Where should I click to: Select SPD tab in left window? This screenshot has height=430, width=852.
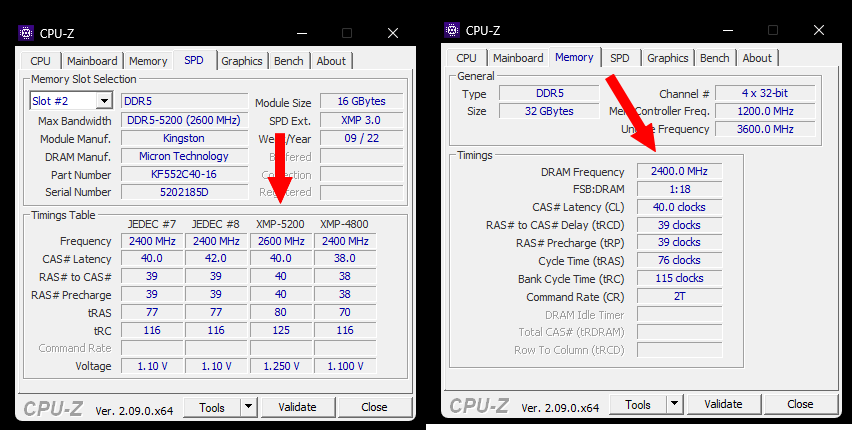click(194, 60)
